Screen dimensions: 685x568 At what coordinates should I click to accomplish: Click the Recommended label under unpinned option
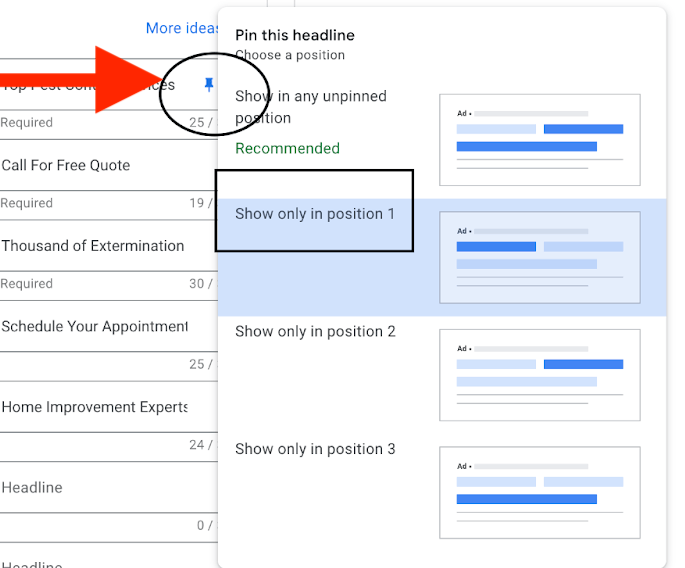(x=287, y=149)
